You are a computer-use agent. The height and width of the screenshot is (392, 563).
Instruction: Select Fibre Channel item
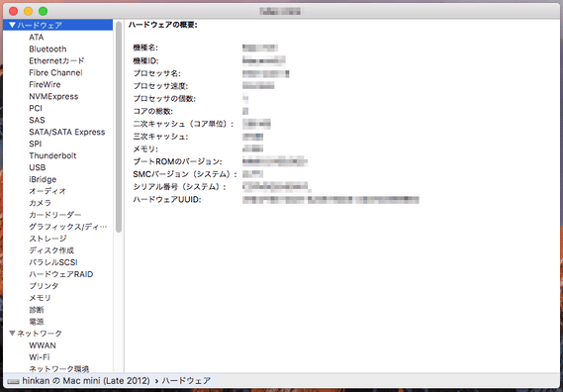pyautogui.click(x=55, y=72)
